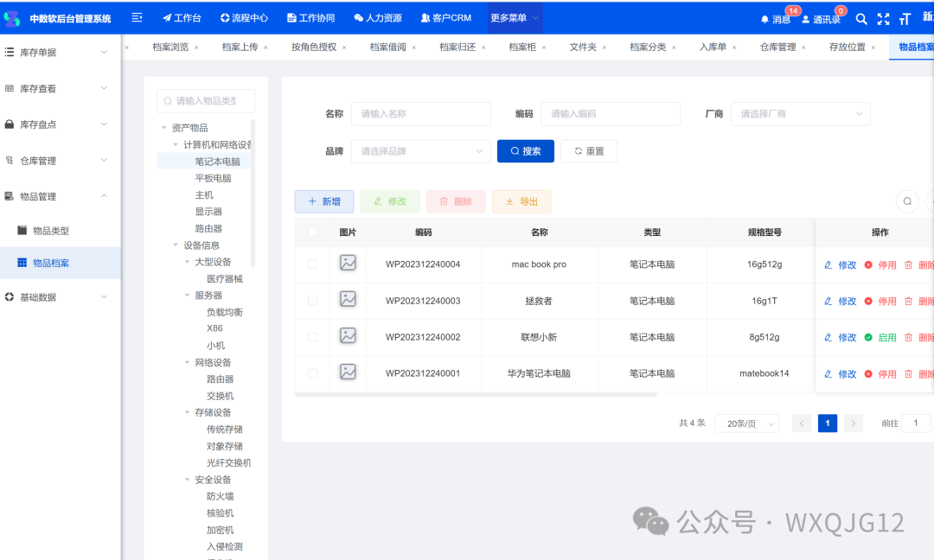Tick checkbox for WP202312240003 row
Image resolution: width=934 pixels, height=560 pixels.
[x=312, y=301]
